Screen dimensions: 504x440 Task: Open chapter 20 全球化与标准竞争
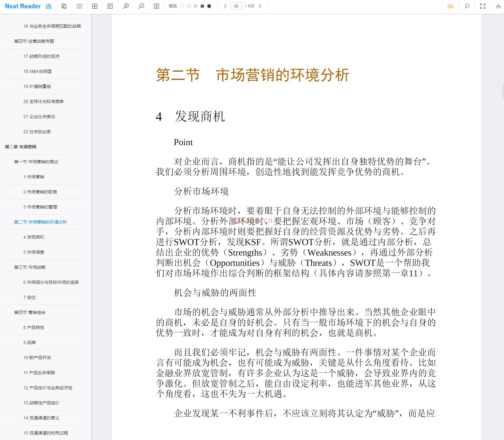pos(44,101)
